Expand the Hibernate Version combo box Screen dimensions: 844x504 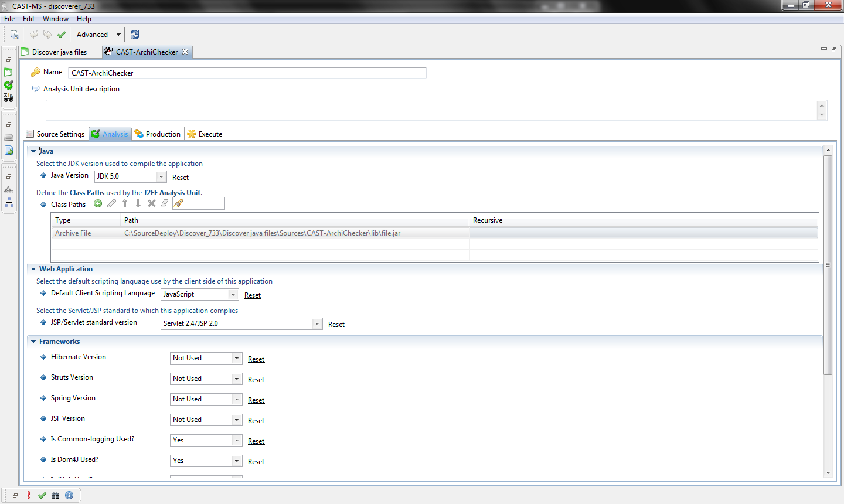coord(237,358)
